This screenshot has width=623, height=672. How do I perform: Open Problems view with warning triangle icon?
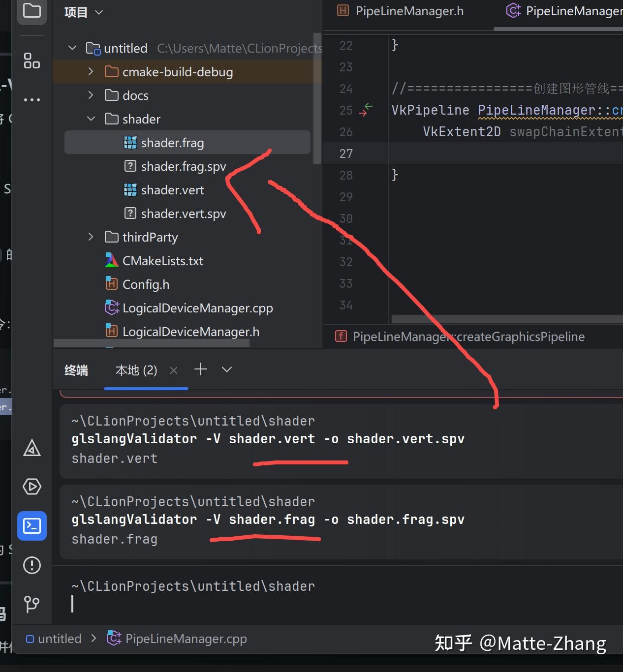click(31, 448)
